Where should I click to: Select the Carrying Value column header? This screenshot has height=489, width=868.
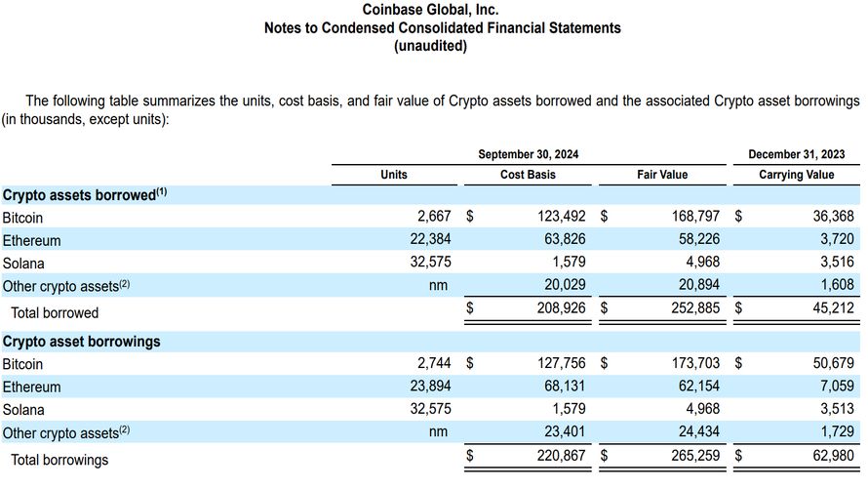pos(796,175)
